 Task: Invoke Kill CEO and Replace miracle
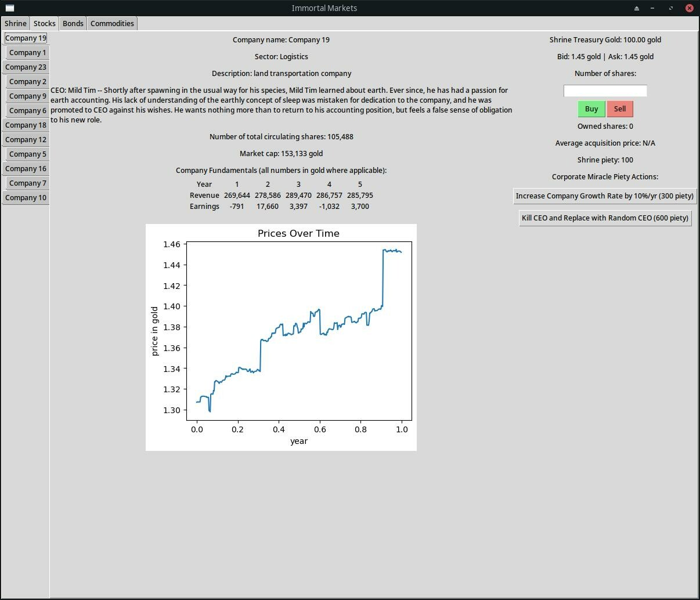tap(605, 218)
